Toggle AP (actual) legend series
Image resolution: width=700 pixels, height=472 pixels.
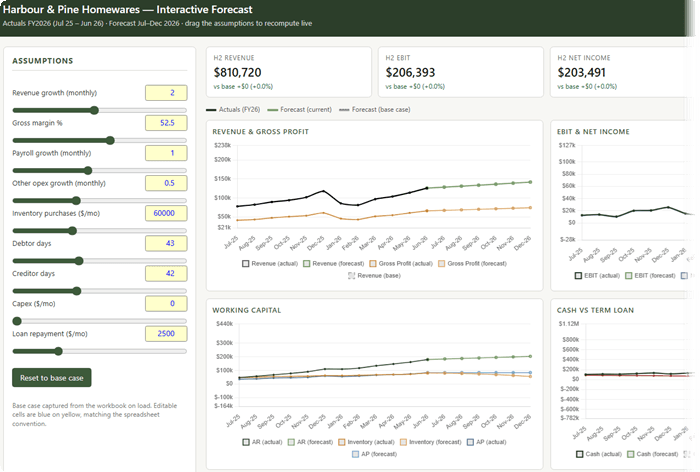486,442
